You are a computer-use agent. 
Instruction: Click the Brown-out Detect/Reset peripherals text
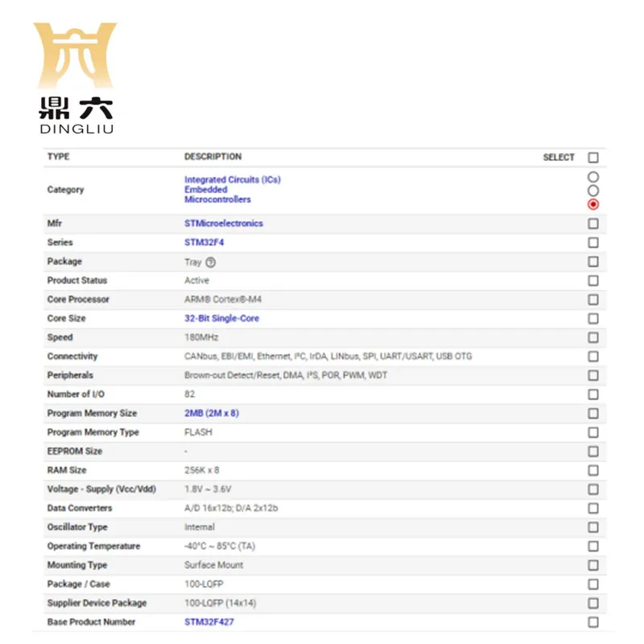[286, 375]
